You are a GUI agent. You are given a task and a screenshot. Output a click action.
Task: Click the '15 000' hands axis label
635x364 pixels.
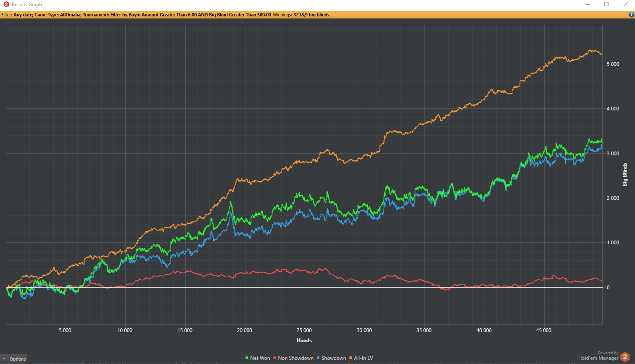pos(185,330)
